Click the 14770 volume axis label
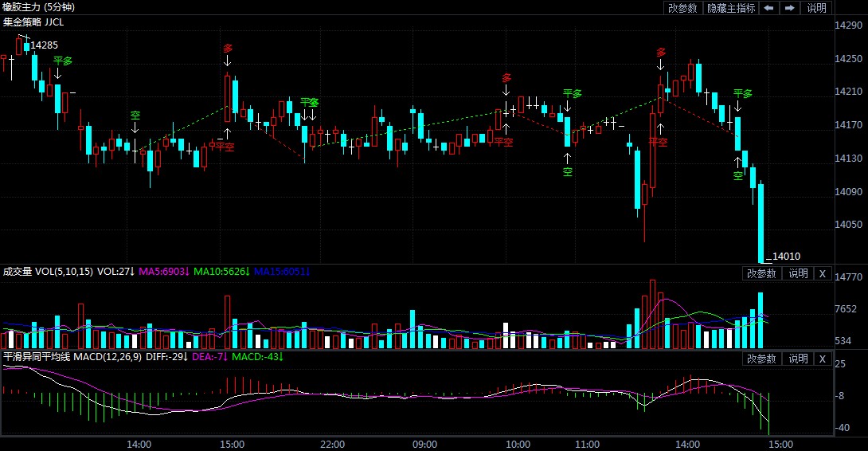Viewport: 868px width, 451px height. pos(848,276)
